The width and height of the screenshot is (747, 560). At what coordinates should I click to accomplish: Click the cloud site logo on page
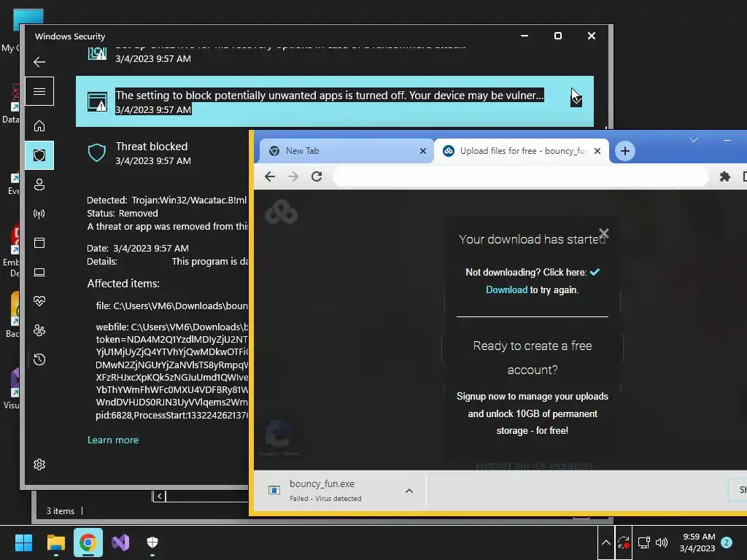(281, 212)
